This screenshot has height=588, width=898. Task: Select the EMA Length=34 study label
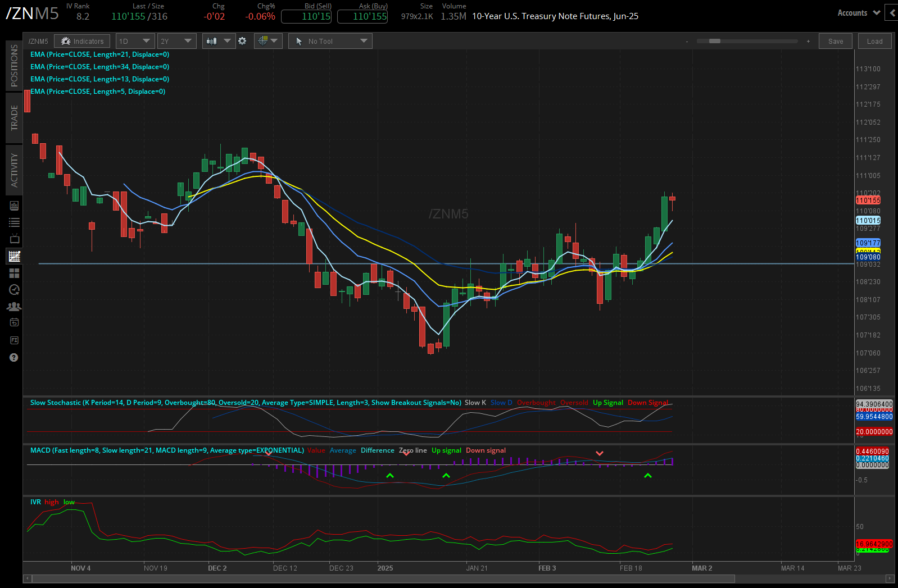[99, 67]
